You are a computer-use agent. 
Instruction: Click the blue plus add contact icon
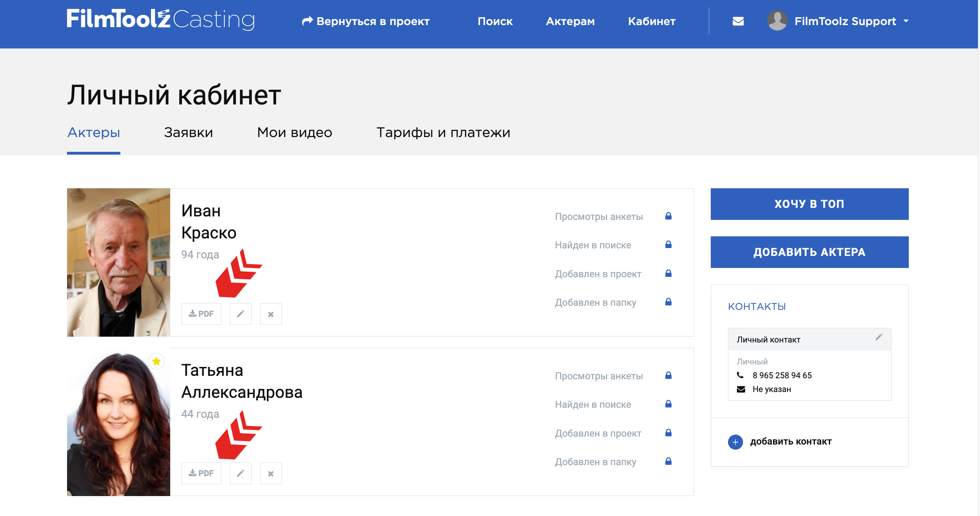coord(736,442)
